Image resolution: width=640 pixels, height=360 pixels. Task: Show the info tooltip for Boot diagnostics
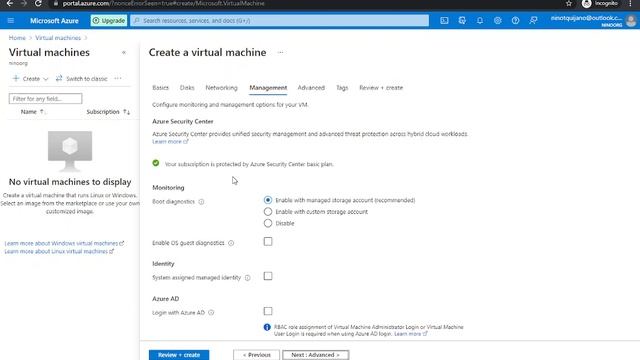201,202
